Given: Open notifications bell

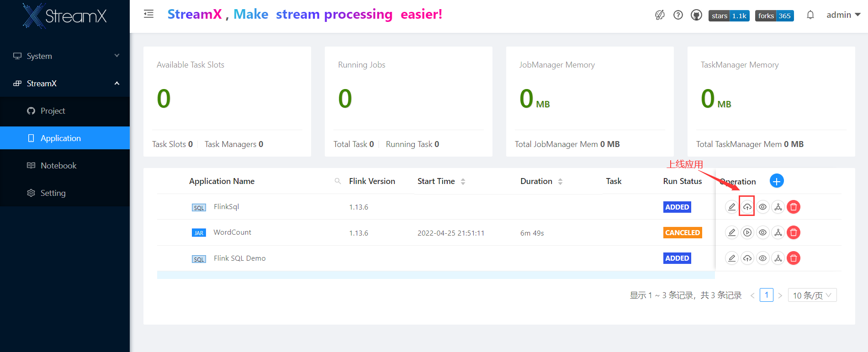Looking at the screenshot, I should tap(810, 15).
